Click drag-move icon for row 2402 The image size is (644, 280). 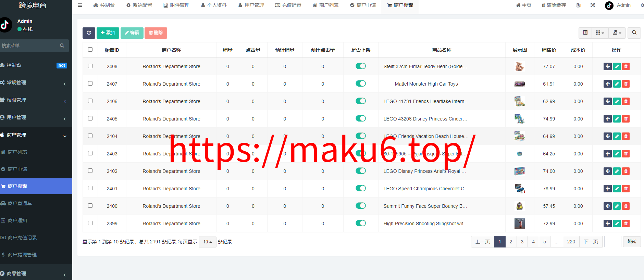(x=608, y=171)
